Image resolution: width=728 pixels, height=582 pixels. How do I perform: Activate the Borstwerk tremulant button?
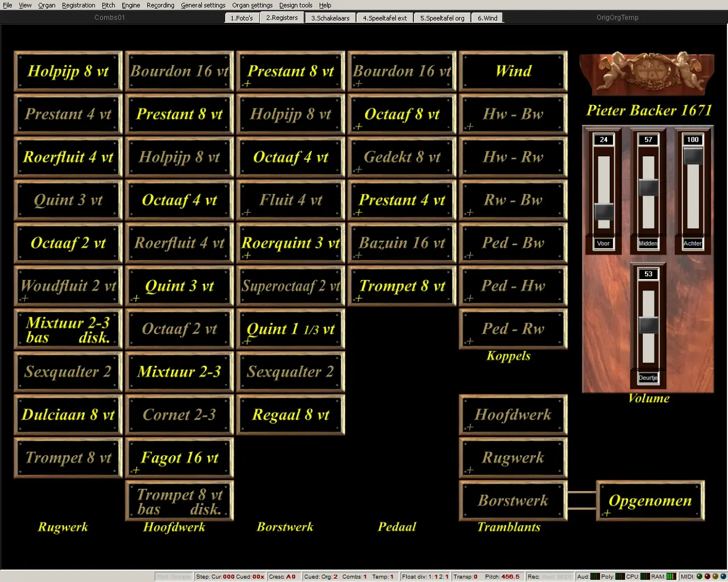coord(513,501)
